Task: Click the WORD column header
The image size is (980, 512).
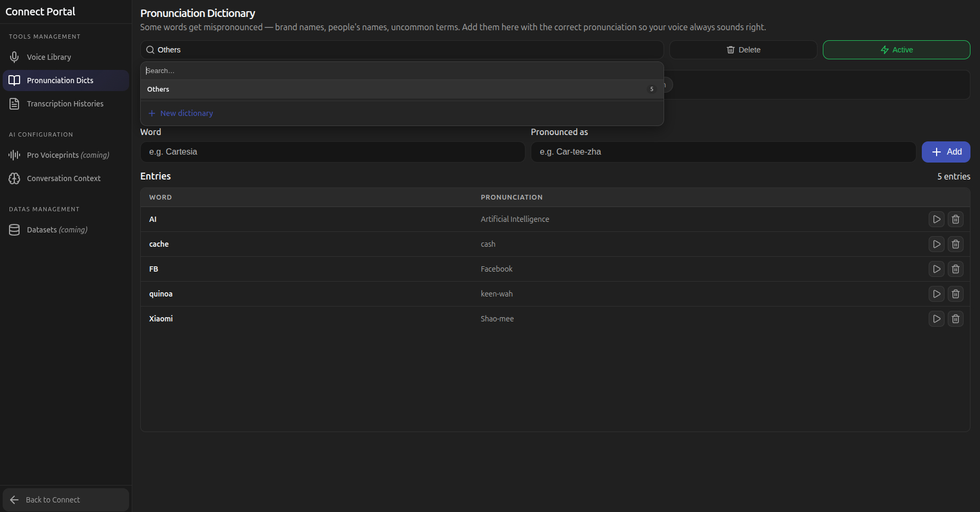Action: [160, 197]
